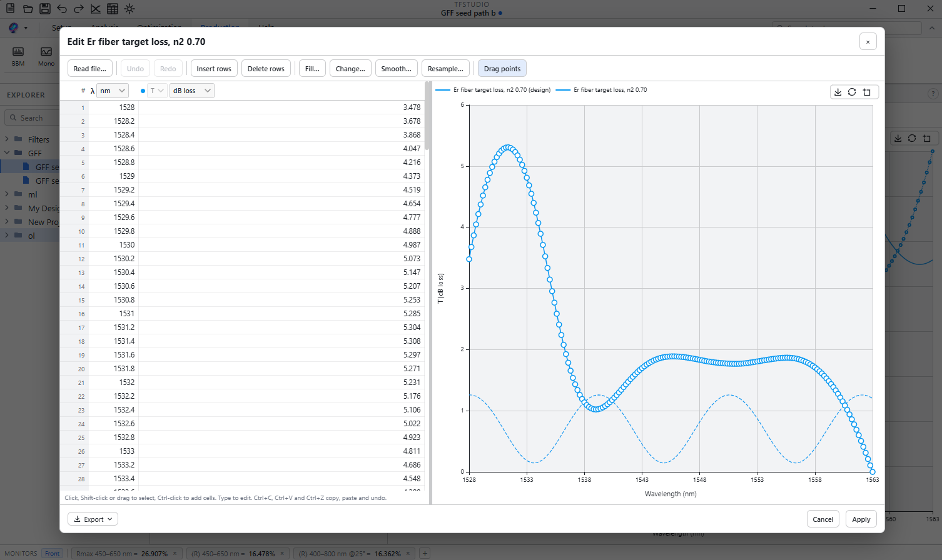Viewport: 942px width, 560px height.
Task: Click the table vertical scrollbar thumb
Action: click(427, 116)
